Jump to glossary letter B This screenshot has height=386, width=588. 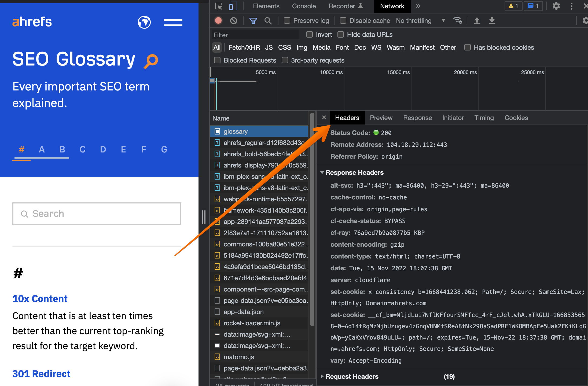62,150
